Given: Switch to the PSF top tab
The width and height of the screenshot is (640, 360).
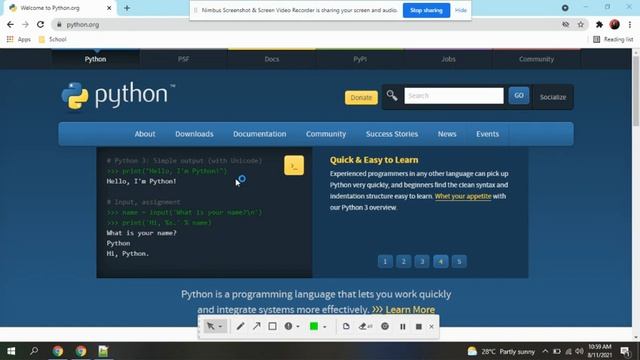Looking at the screenshot, I should click(184, 59).
